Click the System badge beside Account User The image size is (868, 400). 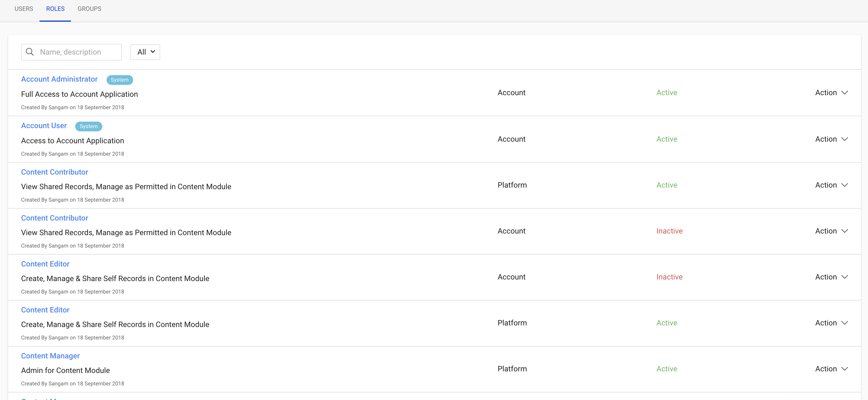[88, 126]
